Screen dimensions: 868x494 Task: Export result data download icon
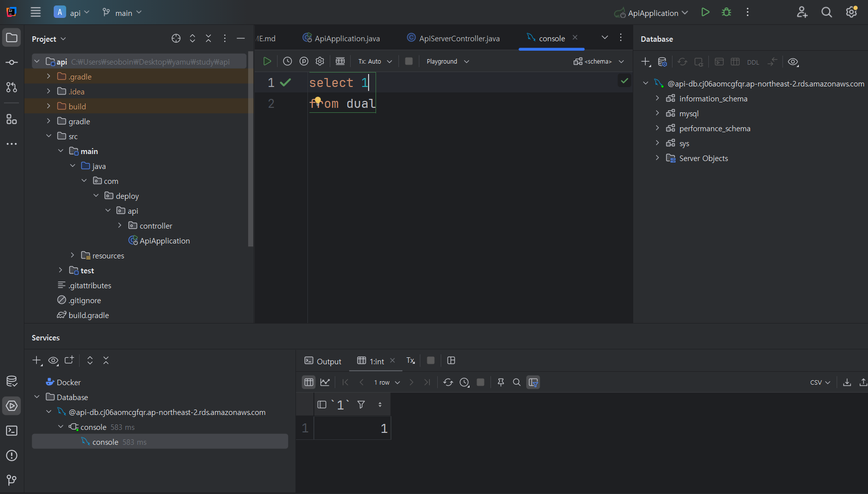pos(847,382)
